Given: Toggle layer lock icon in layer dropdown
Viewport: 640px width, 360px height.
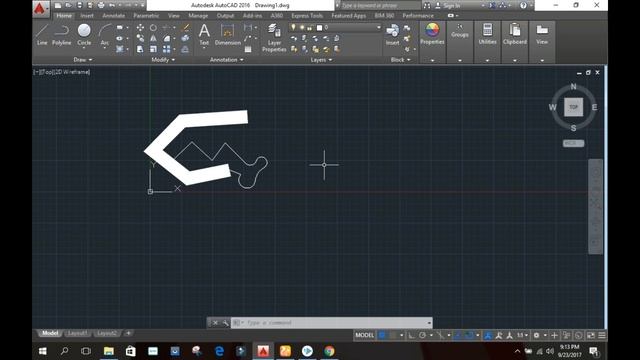Looking at the screenshot, I should pyautogui.click(x=310, y=27).
